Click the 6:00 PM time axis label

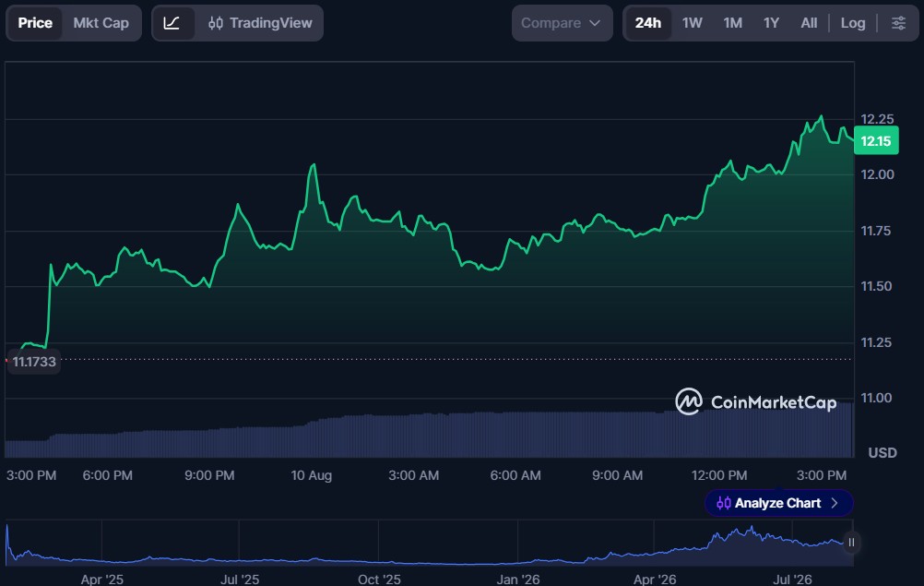click(x=107, y=475)
